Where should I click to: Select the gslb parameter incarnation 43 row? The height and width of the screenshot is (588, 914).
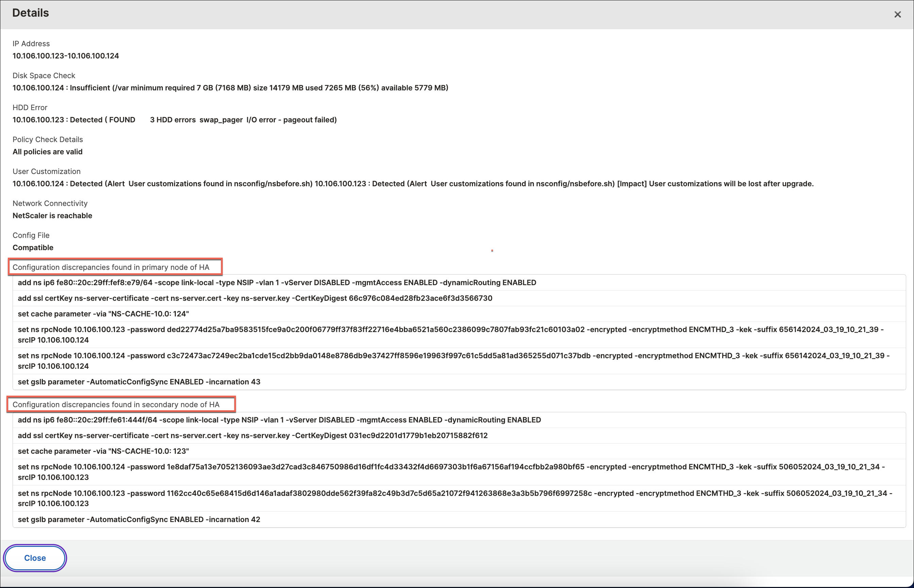point(459,382)
